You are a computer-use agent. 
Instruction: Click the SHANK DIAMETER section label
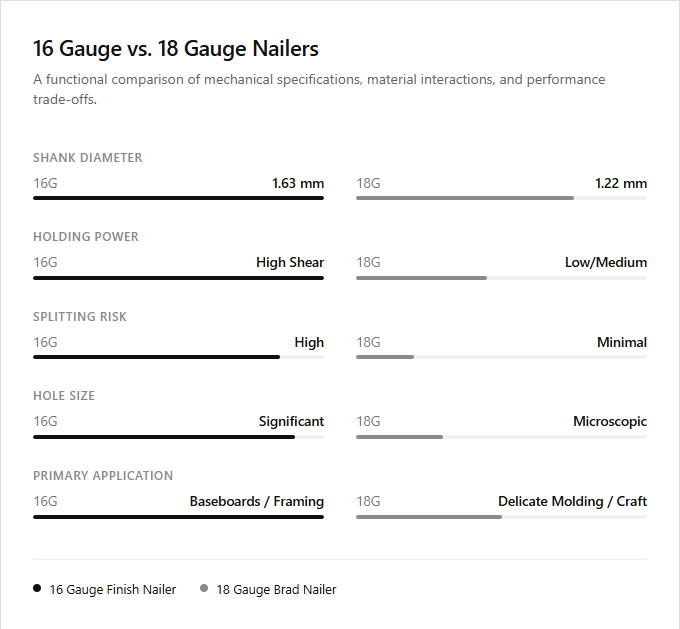point(88,157)
